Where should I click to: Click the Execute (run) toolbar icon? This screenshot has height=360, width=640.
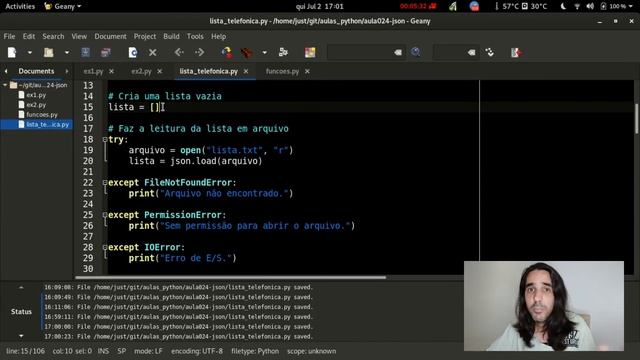(283, 52)
